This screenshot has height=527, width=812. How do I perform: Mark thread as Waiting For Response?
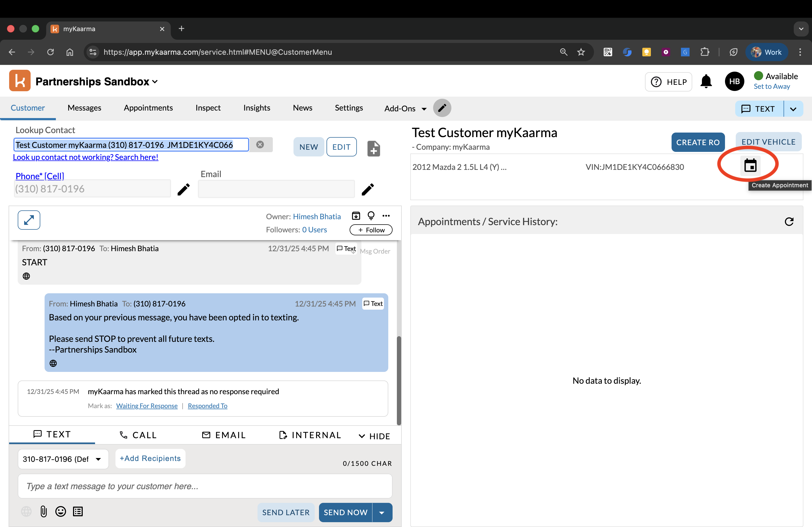pos(147,406)
